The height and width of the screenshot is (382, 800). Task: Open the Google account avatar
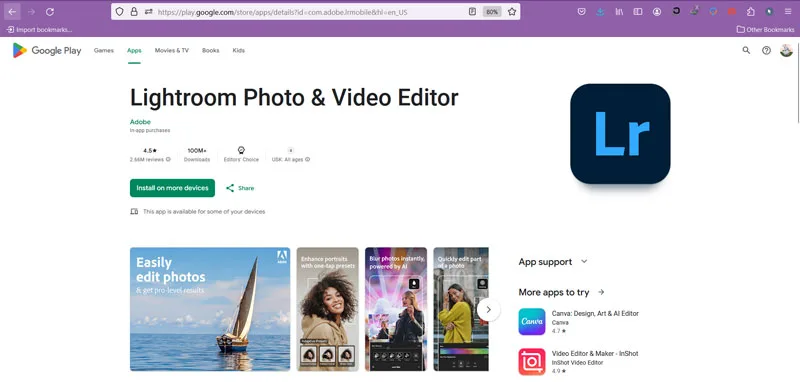(x=786, y=50)
